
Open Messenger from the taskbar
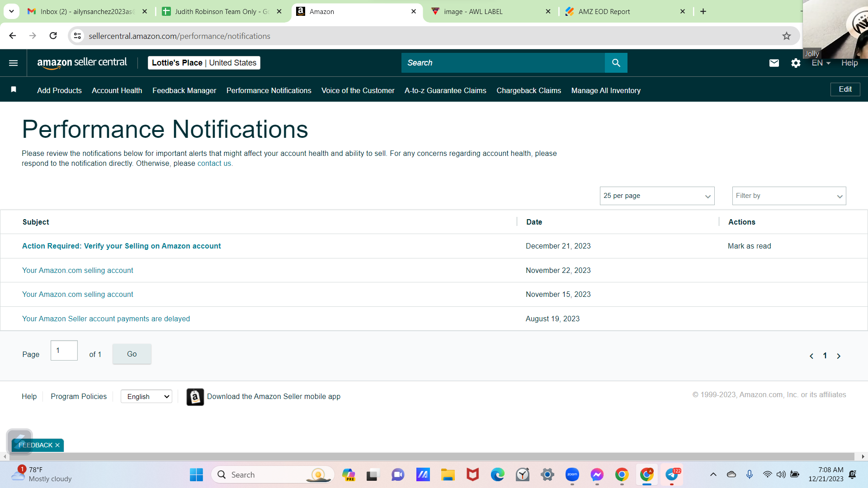coord(597,475)
